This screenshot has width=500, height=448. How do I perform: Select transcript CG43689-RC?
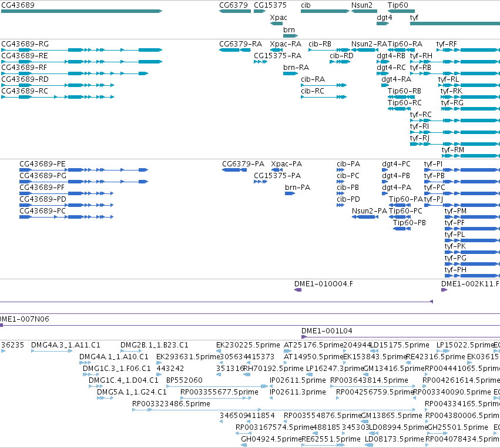click(58, 97)
